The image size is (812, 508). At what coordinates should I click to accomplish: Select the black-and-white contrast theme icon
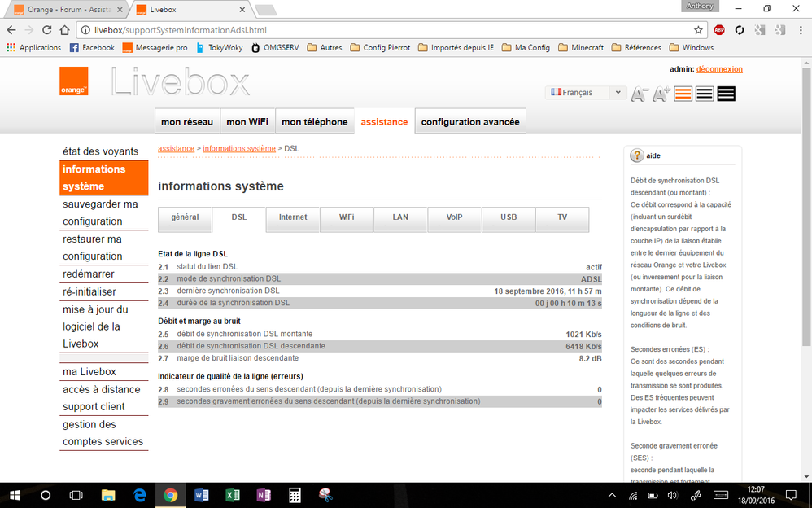click(705, 94)
